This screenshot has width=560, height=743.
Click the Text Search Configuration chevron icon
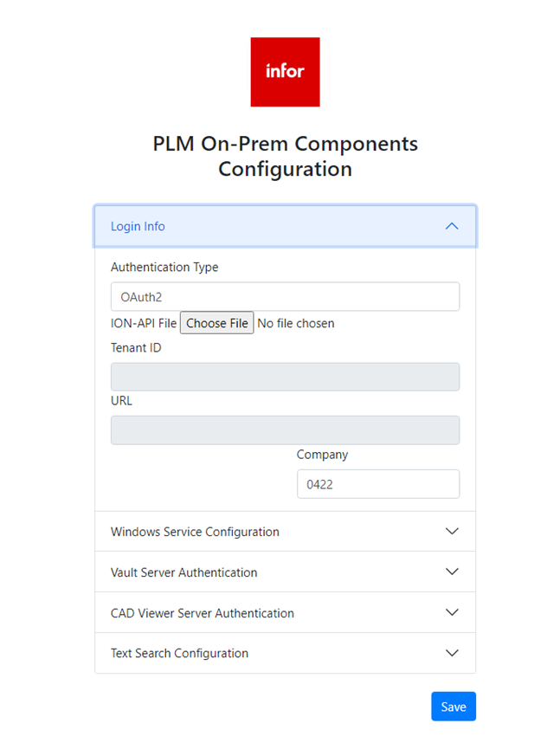coord(451,653)
